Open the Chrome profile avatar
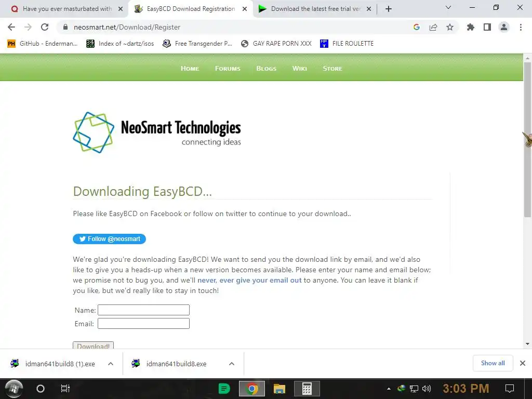 coord(504,27)
